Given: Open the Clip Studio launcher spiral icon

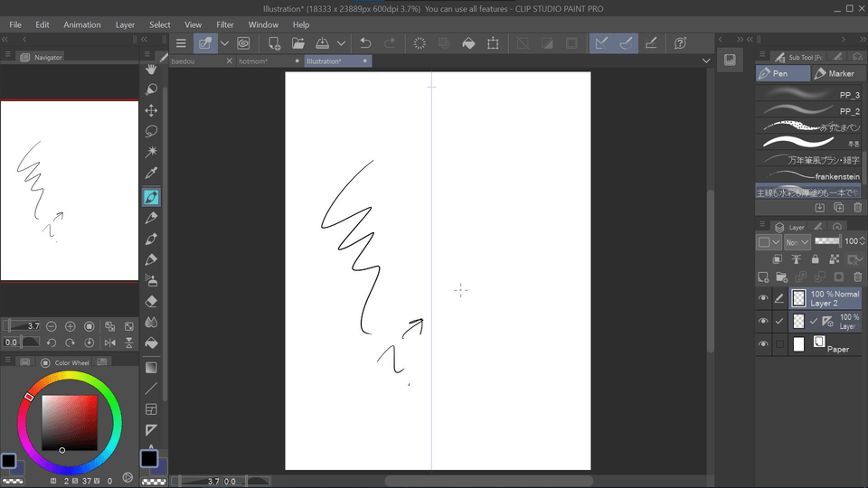Looking at the screenshot, I should coord(243,43).
